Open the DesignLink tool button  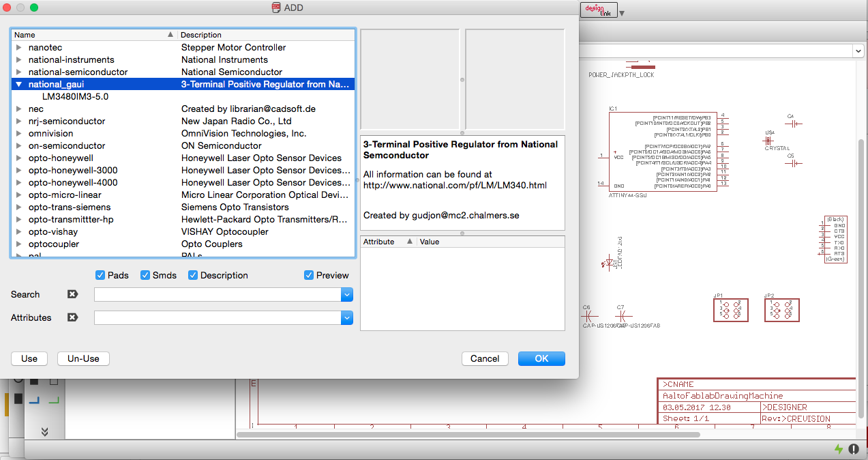click(599, 10)
